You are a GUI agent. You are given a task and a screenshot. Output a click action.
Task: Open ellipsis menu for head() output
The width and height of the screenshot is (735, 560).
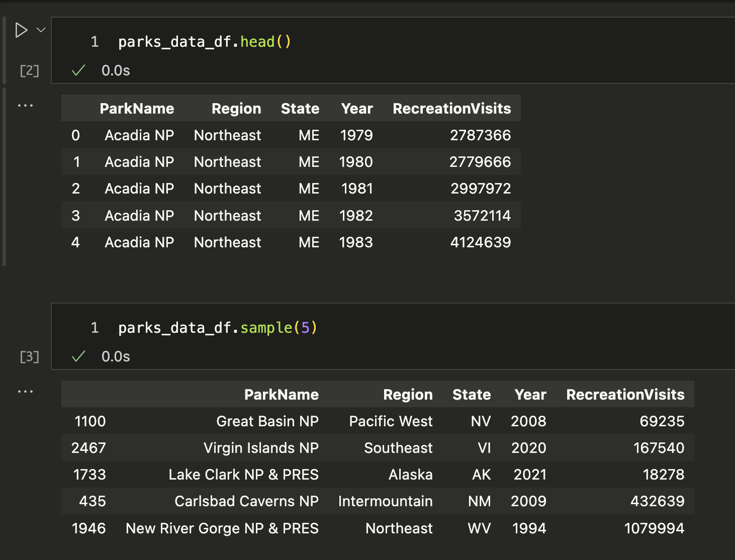coord(25,106)
